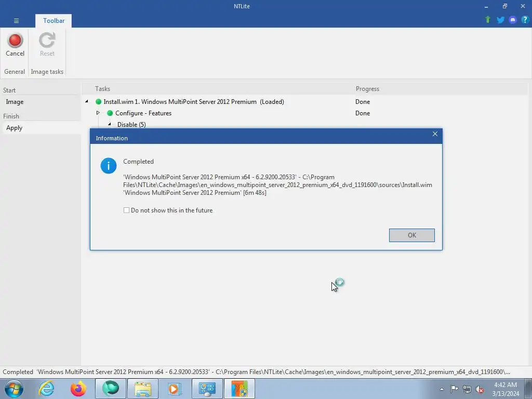Open File Explorer from taskbar
532x399 pixels.
(x=143, y=389)
